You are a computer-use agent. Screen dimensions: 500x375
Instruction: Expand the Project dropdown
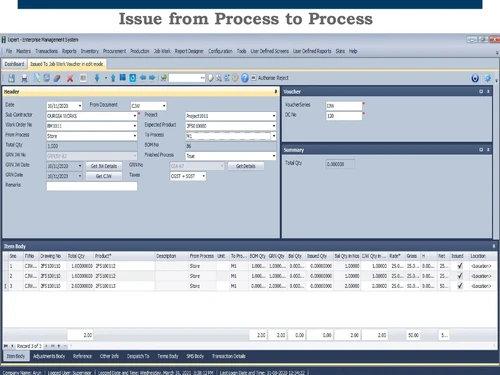274,116
